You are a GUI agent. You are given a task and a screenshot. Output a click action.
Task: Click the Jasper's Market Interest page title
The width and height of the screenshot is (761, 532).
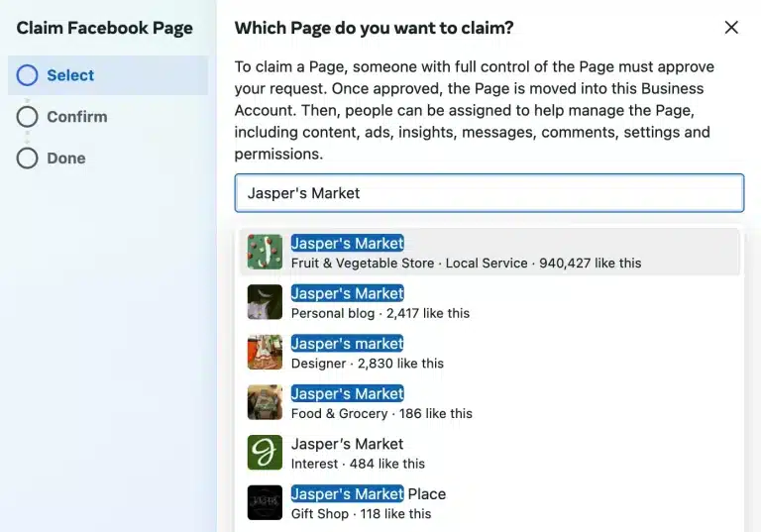pos(347,444)
